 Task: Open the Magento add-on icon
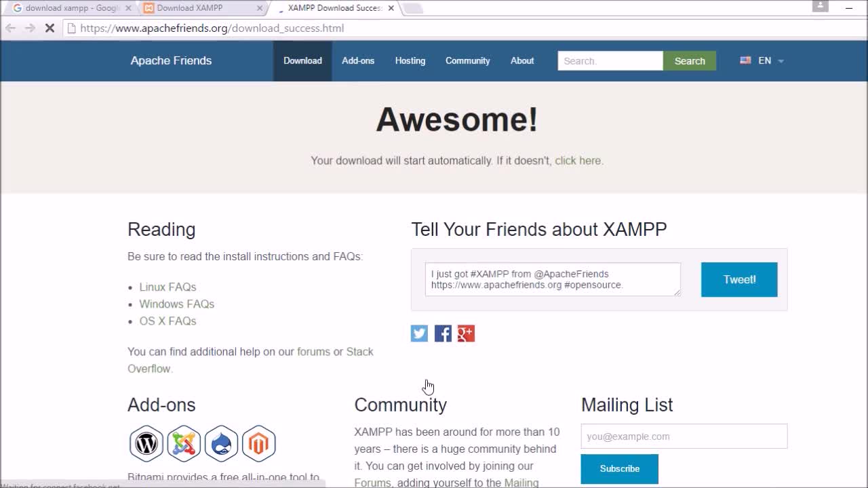258,443
